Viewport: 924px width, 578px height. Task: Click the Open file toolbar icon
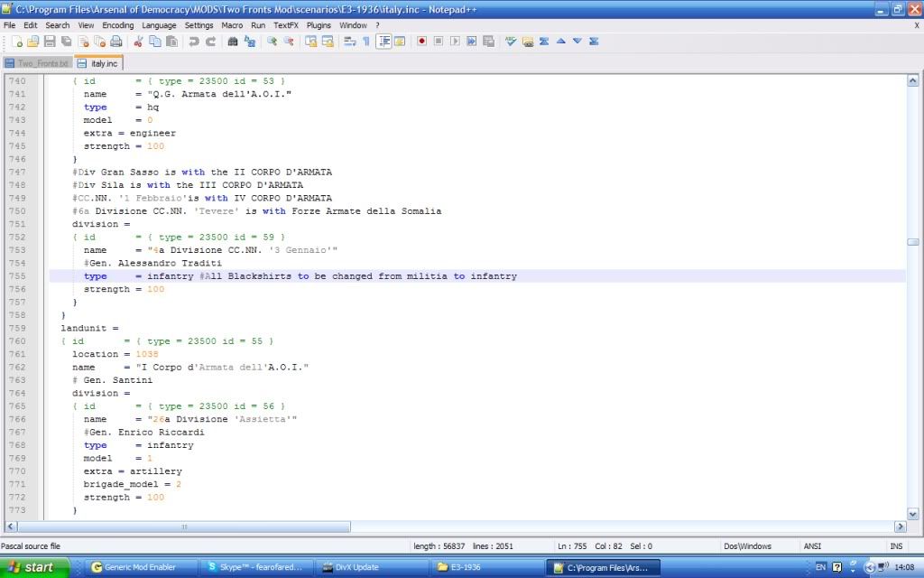(33, 42)
